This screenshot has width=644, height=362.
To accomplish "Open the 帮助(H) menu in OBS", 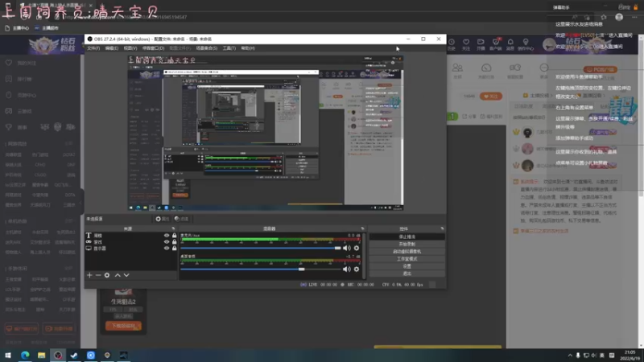I will tap(248, 48).
